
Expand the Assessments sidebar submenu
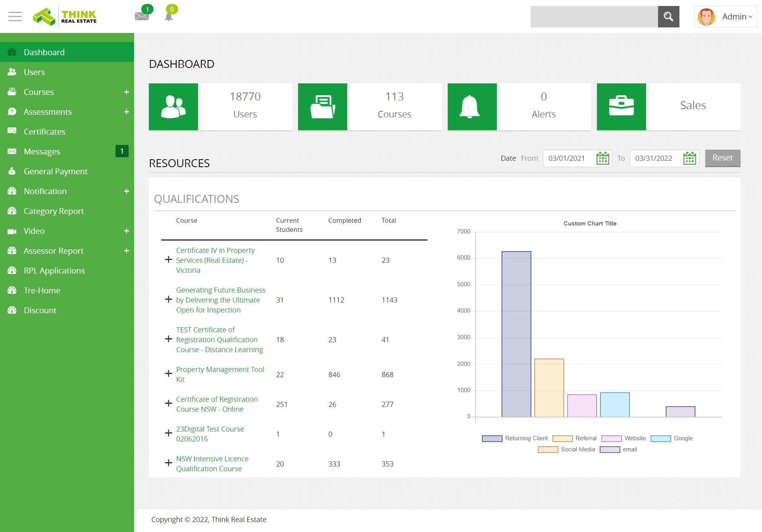(x=126, y=112)
